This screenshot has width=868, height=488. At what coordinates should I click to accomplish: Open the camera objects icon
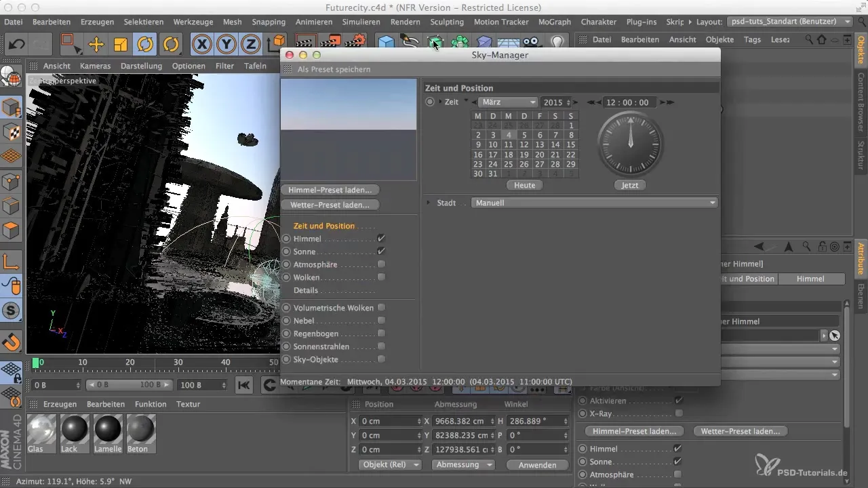534,42
